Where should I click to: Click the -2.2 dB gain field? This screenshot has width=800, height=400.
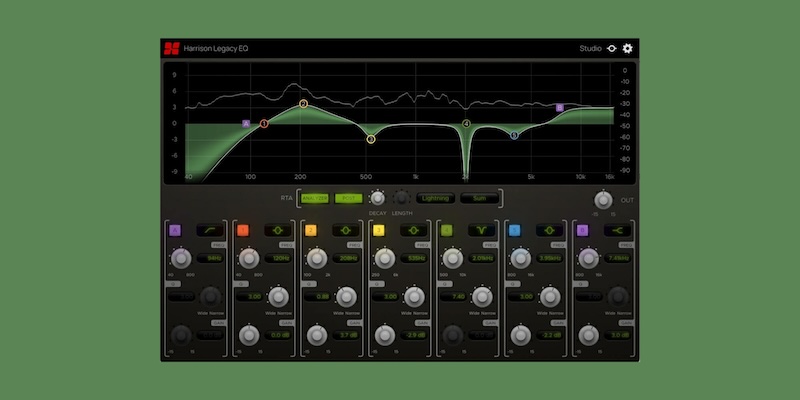(549, 335)
